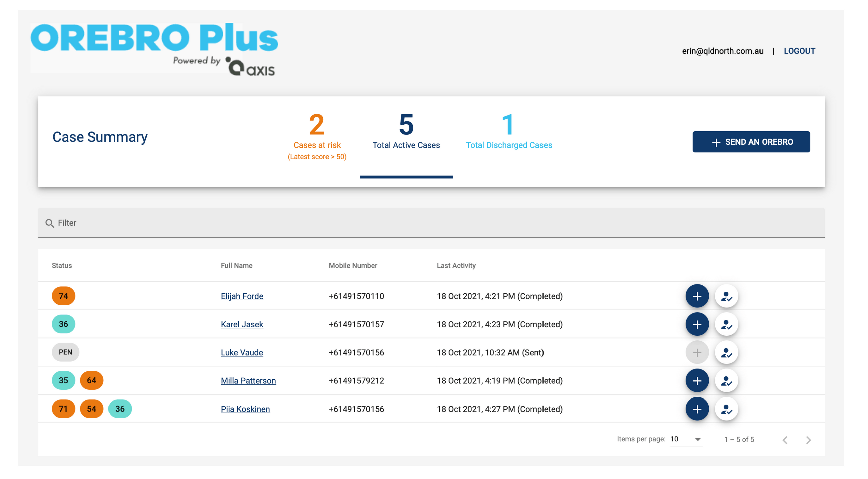The width and height of the screenshot is (868, 479).
Task: Go to the next page with the right arrow
Action: click(x=808, y=440)
